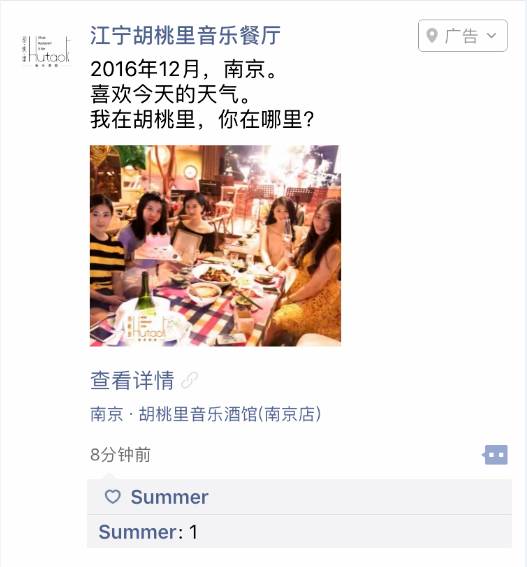Select the post line 2016年12月，南京。
The image size is (527, 567).
coord(184,69)
